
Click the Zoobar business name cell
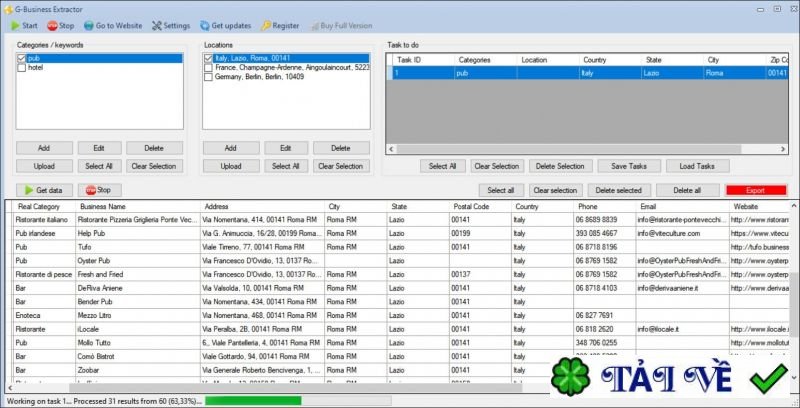tap(137, 370)
